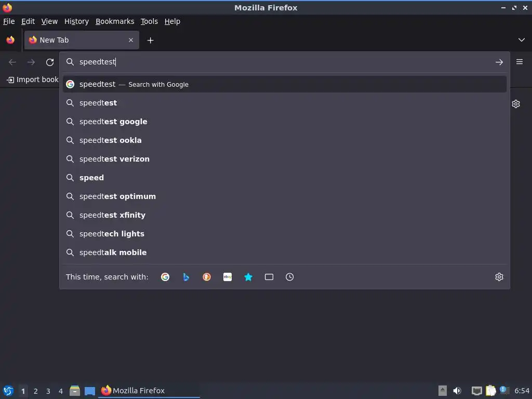
Task: Switch to workspace 3
Action: (48, 391)
